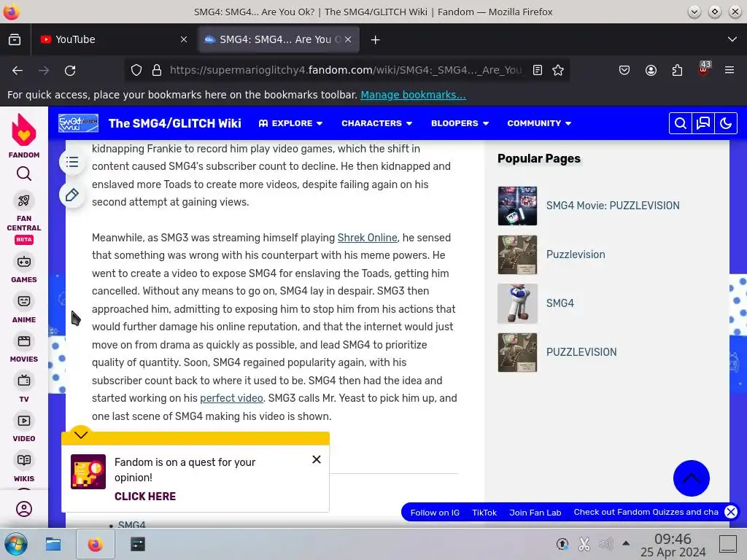747x560 pixels.
Task: Expand the Bloopers dropdown menu
Action: pos(460,123)
